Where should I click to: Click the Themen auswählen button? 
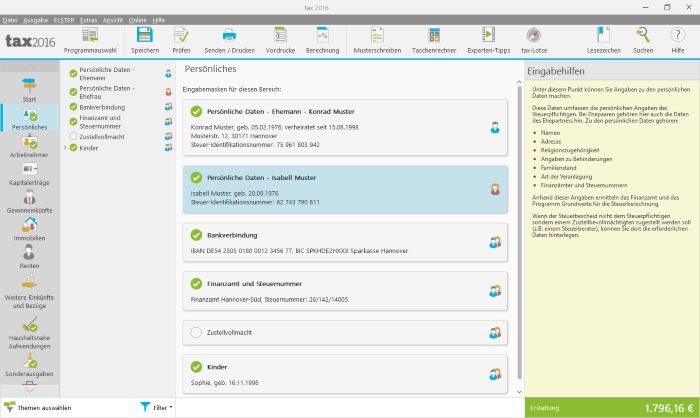tap(38, 407)
